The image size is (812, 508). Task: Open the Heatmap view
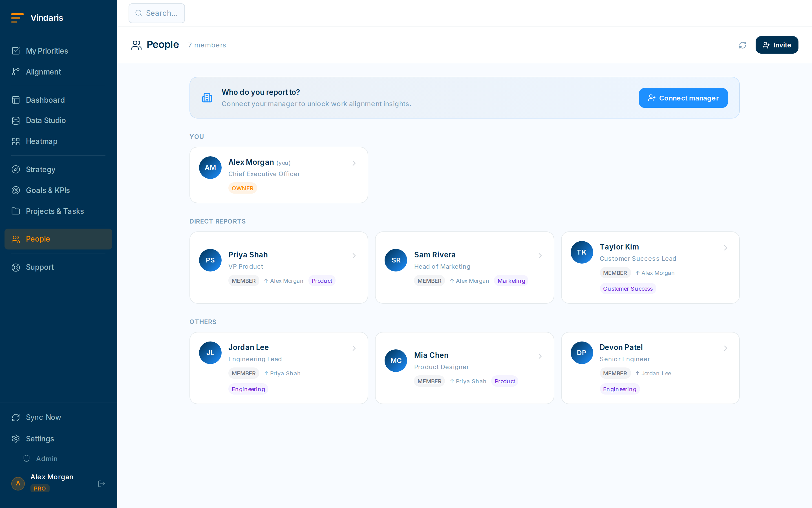pyautogui.click(x=58, y=141)
